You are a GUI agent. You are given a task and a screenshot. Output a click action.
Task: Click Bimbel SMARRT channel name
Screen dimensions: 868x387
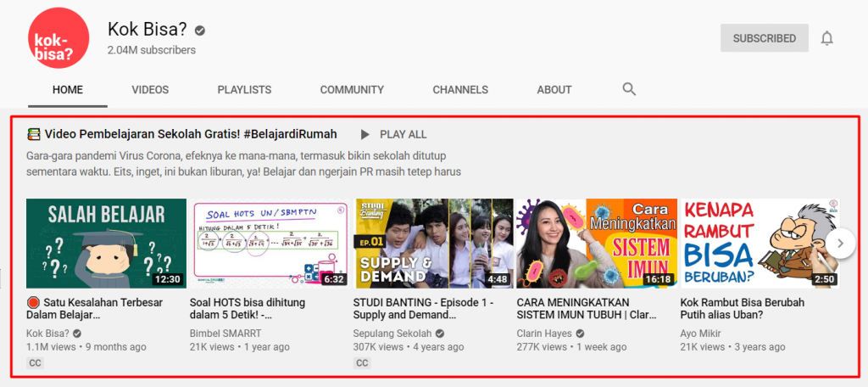coord(225,334)
